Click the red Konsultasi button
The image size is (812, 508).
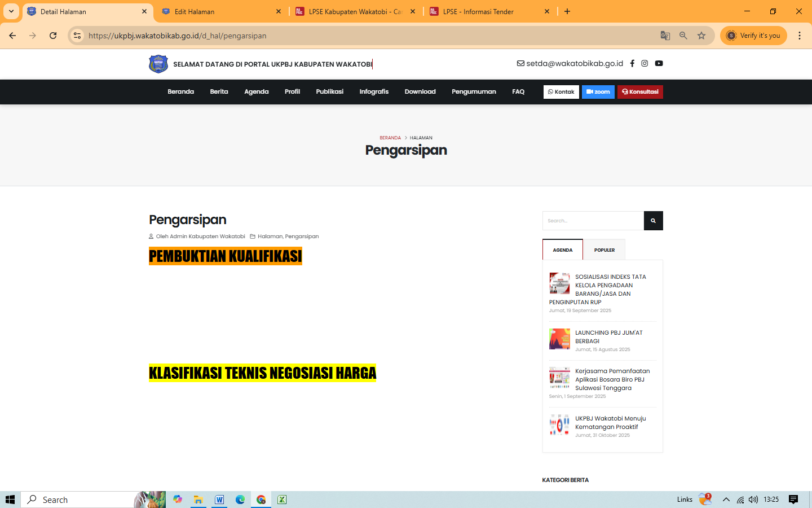pyautogui.click(x=640, y=92)
